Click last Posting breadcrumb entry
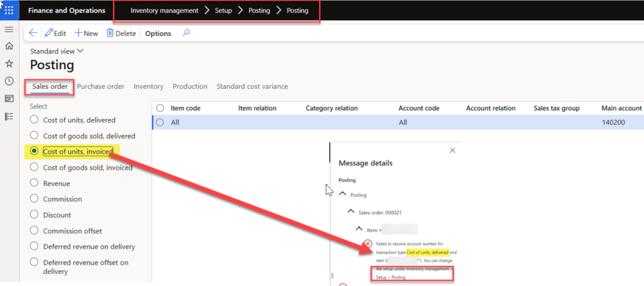 tap(297, 11)
